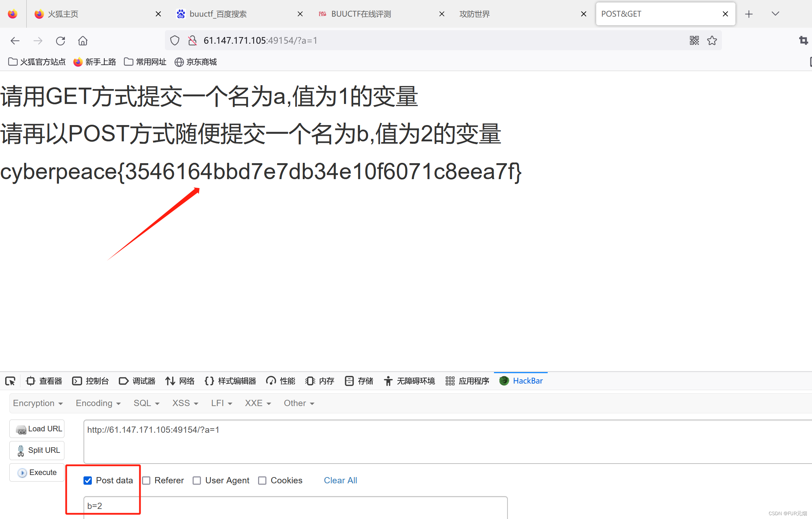Screen dimensions: 812x519
Task: Switch to the BUUCTF在线评测 tab
Action: coord(361,14)
